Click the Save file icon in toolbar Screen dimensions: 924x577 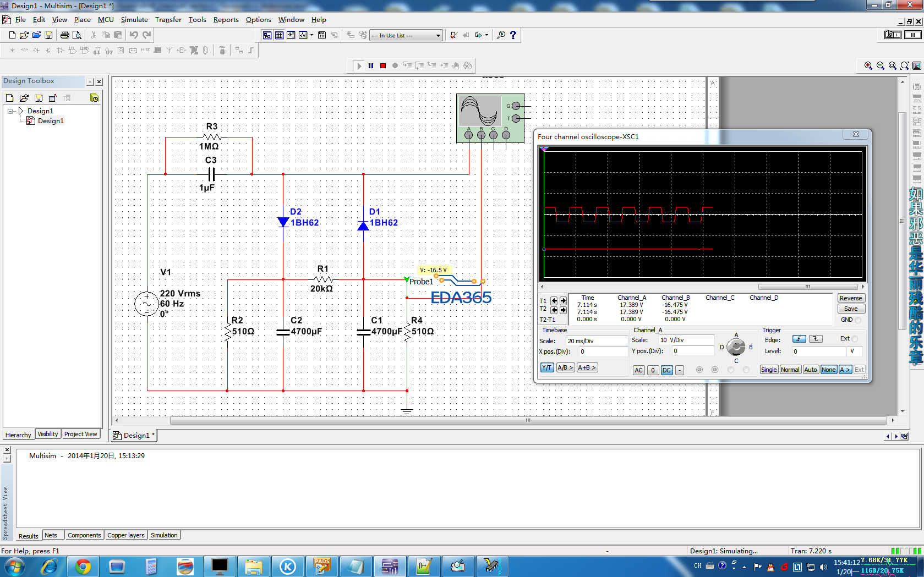point(48,35)
